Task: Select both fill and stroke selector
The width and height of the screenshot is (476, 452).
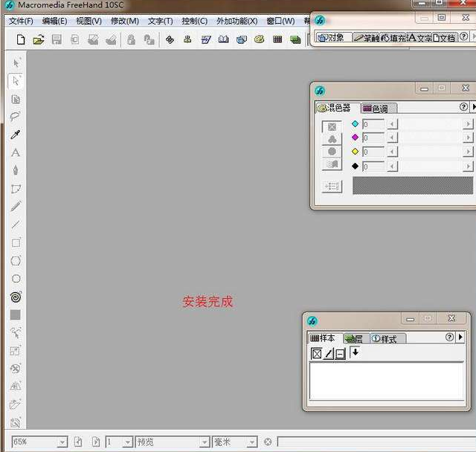Action: point(340,354)
